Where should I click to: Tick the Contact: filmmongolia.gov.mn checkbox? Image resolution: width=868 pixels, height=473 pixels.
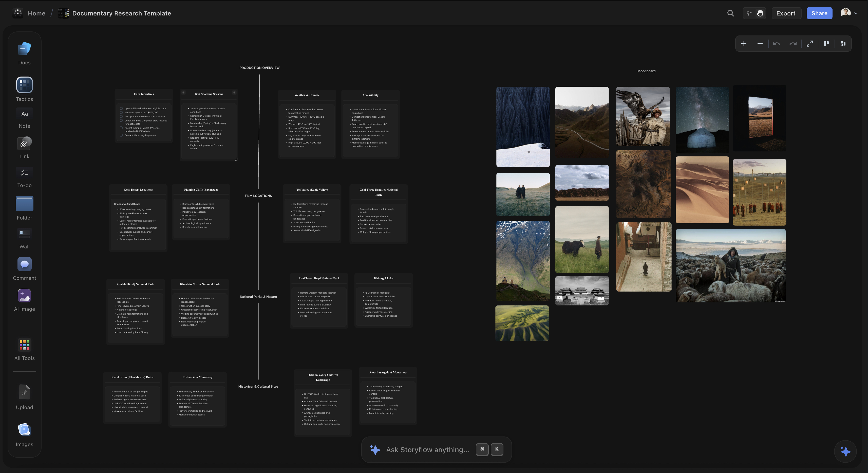click(x=121, y=135)
